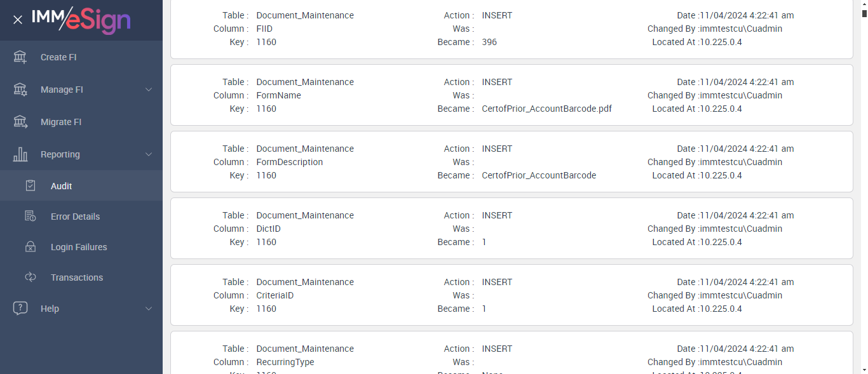Image resolution: width=868 pixels, height=374 pixels.
Task: Click the Migrate FI bank arrow icon
Action: [20, 122]
